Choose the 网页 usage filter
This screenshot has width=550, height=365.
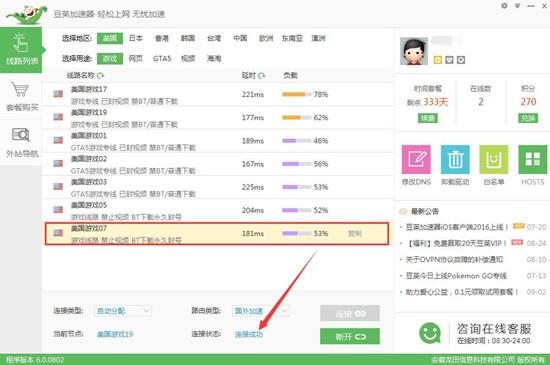tap(136, 59)
